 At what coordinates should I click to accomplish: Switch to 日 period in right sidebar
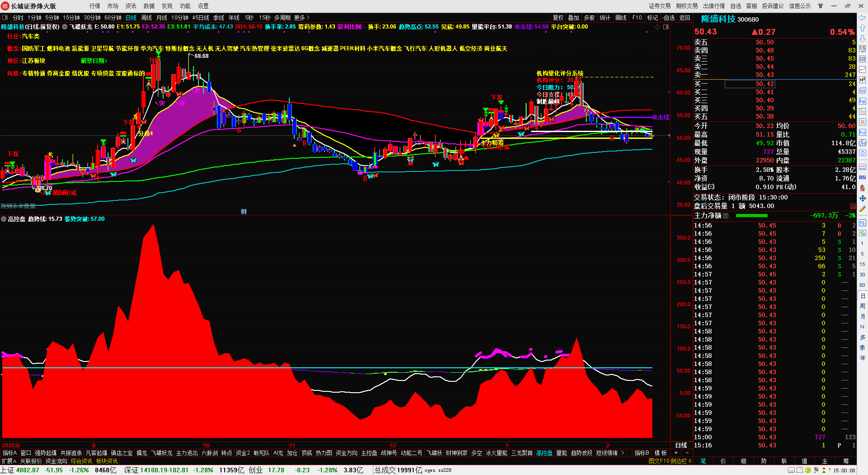coord(863,296)
